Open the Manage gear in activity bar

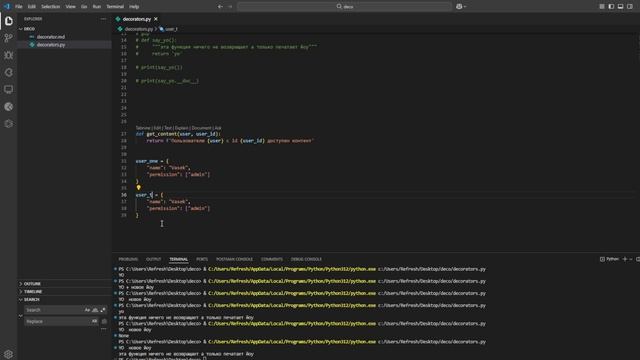coord(9,354)
